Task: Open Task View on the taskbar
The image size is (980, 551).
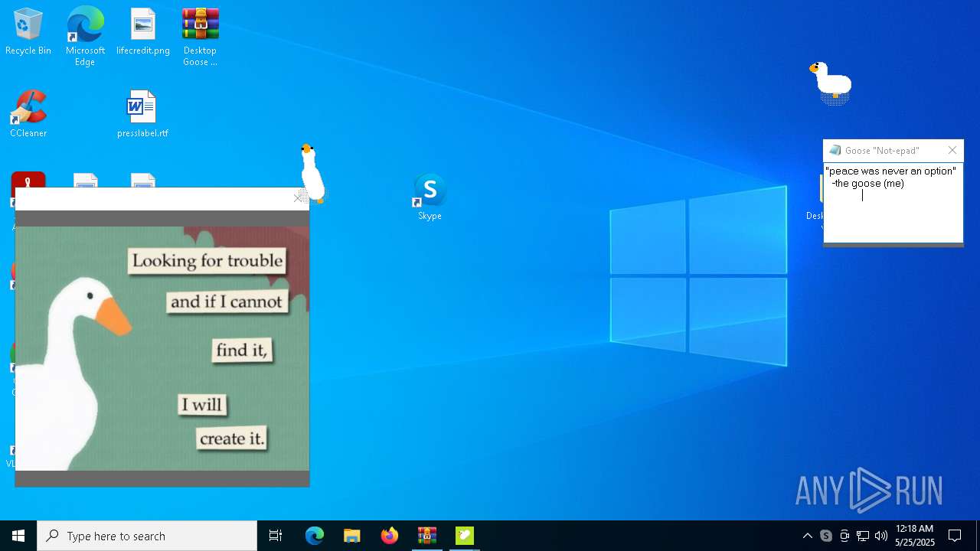Action: tap(276, 536)
